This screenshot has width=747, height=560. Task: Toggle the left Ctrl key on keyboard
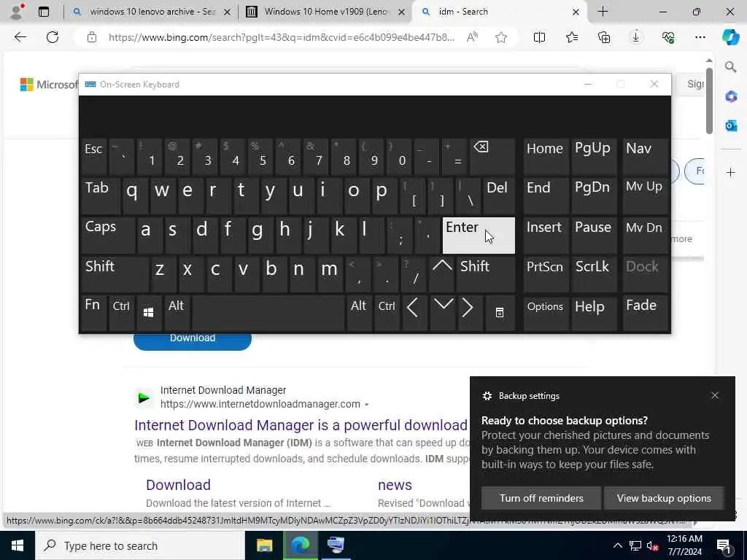point(121,312)
